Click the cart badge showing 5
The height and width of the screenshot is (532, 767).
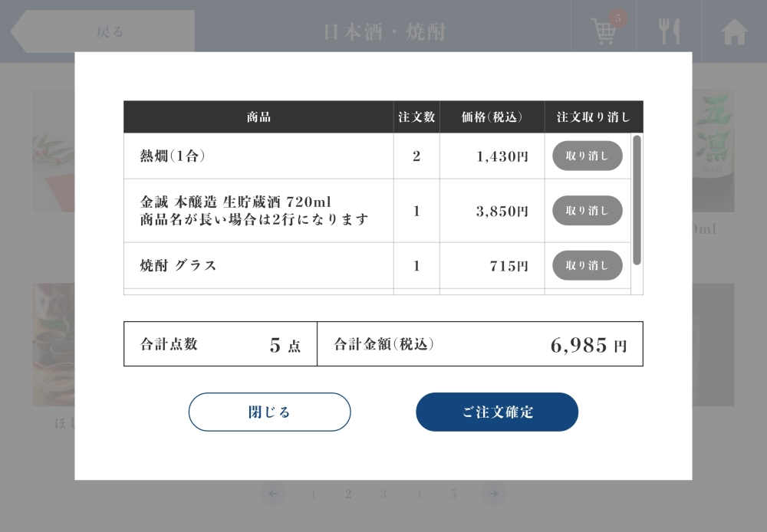coord(617,18)
